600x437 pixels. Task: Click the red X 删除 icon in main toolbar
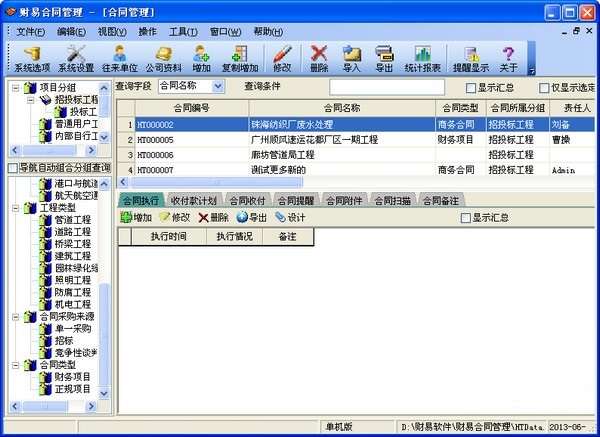pyautogui.click(x=319, y=59)
